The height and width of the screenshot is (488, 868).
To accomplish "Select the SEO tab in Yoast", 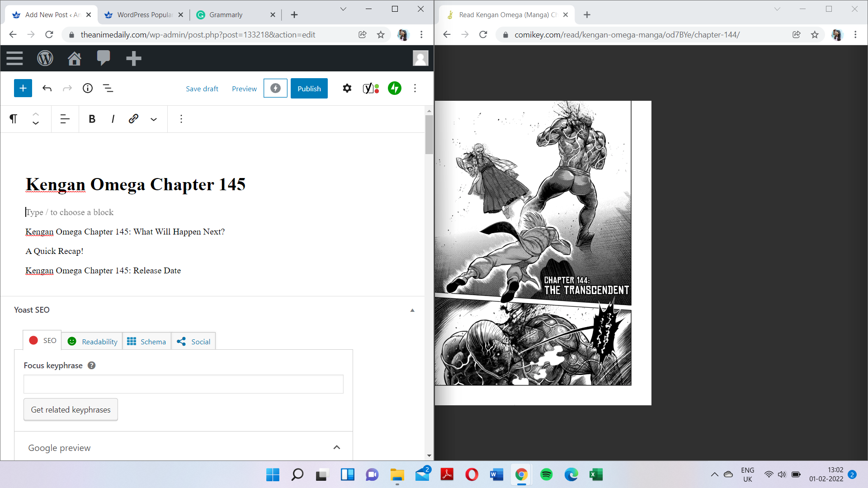I will pos(42,340).
